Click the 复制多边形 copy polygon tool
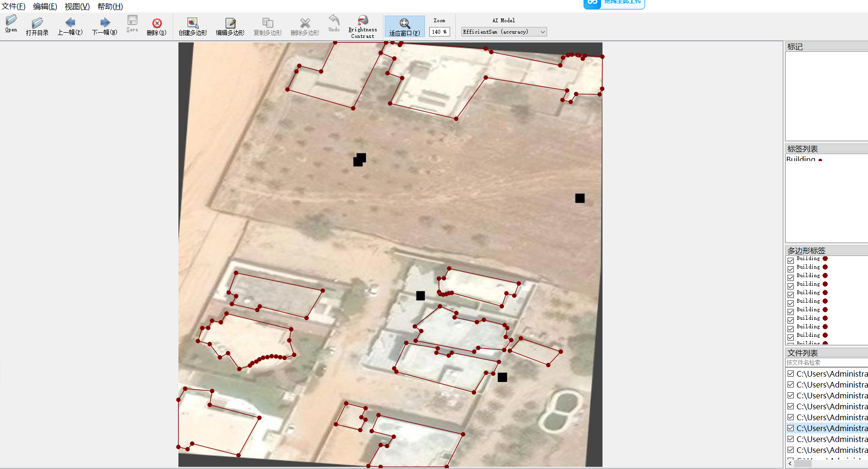The image size is (868, 469). [268, 27]
